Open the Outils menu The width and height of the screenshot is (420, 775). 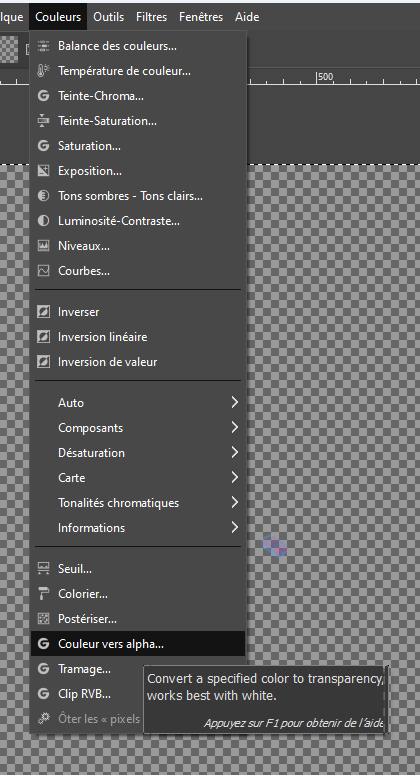[108, 17]
